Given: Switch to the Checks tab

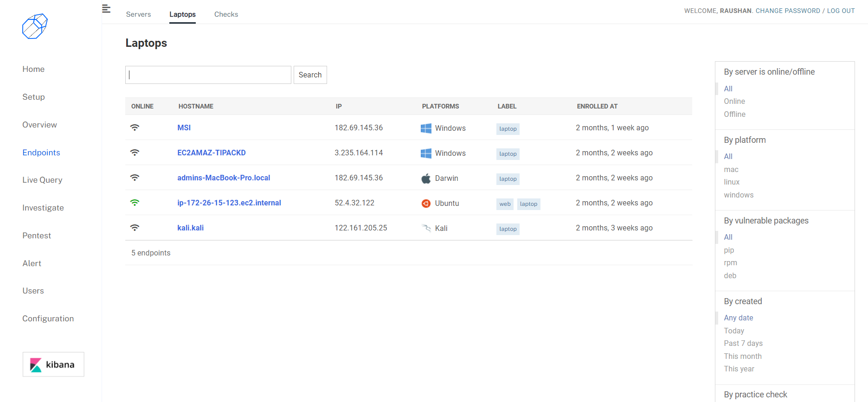Looking at the screenshot, I should pos(226,14).
